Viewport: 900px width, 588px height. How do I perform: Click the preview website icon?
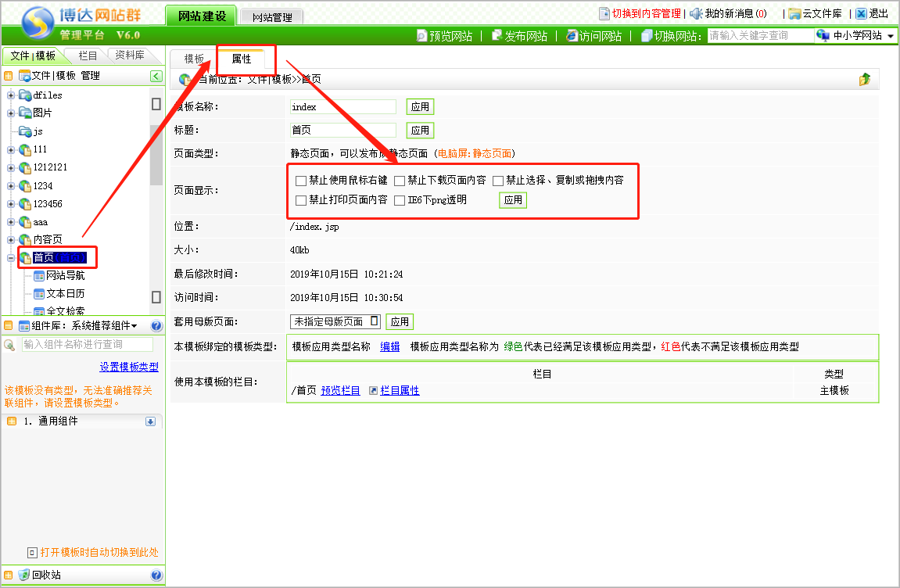click(x=422, y=36)
